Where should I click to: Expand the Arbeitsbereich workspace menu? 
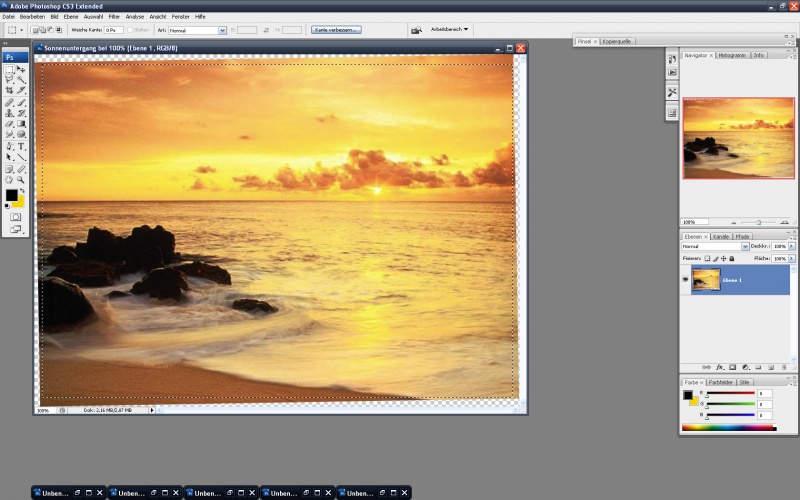[x=449, y=30]
